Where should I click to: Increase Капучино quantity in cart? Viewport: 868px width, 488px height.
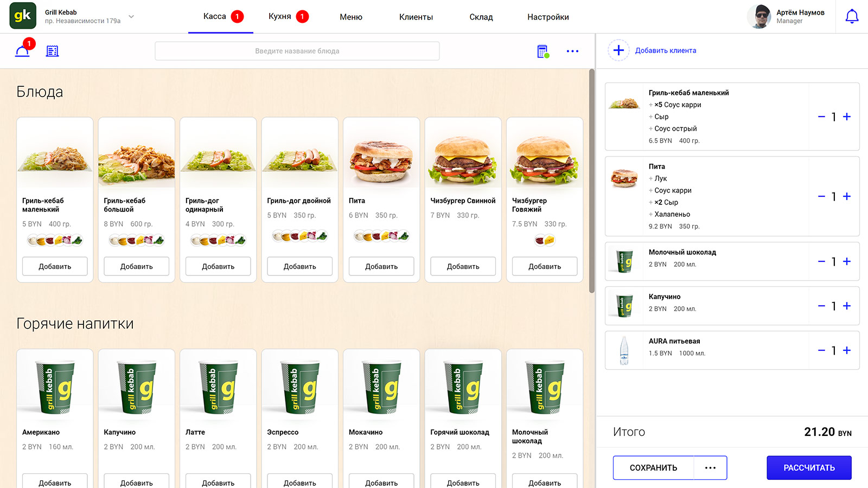tap(847, 306)
